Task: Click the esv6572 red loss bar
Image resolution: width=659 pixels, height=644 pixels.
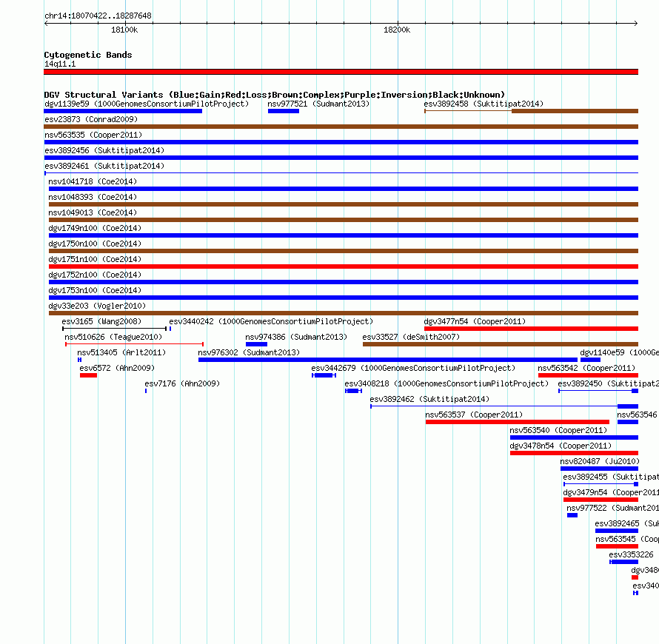Action: pos(88,375)
